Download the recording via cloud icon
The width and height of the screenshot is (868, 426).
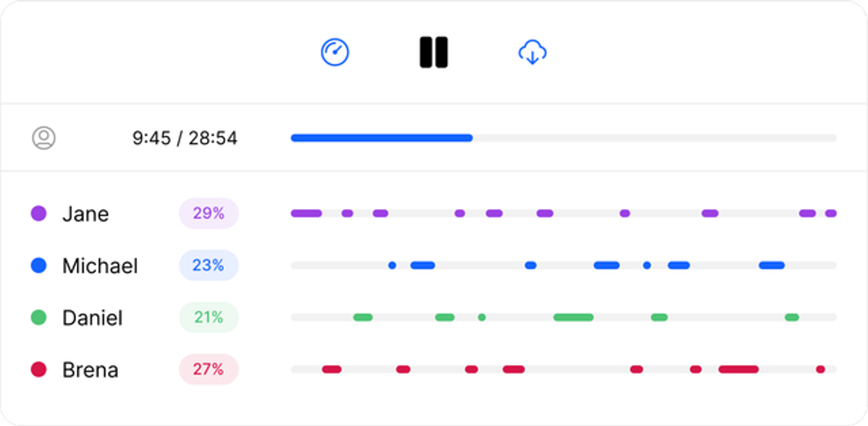tap(532, 52)
